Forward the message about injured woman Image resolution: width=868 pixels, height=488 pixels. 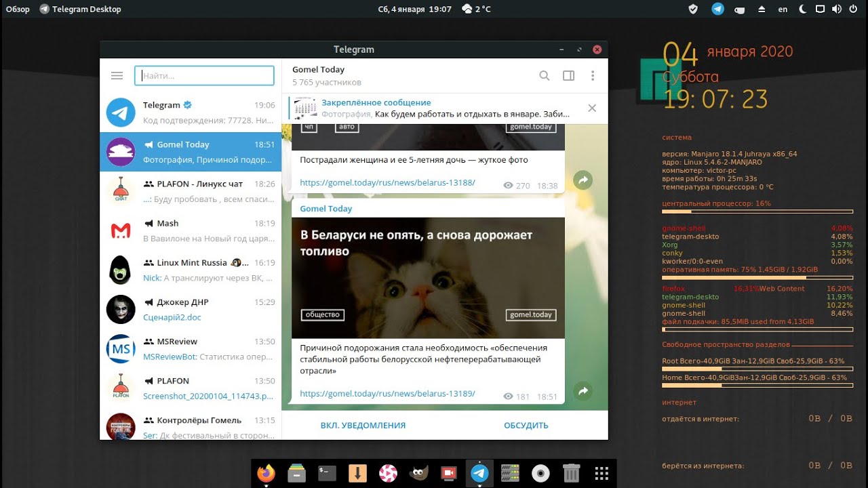point(583,180)
